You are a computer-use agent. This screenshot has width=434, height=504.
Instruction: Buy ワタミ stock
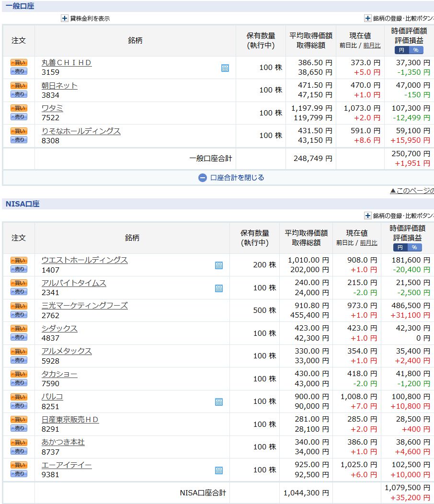point(19,108)
